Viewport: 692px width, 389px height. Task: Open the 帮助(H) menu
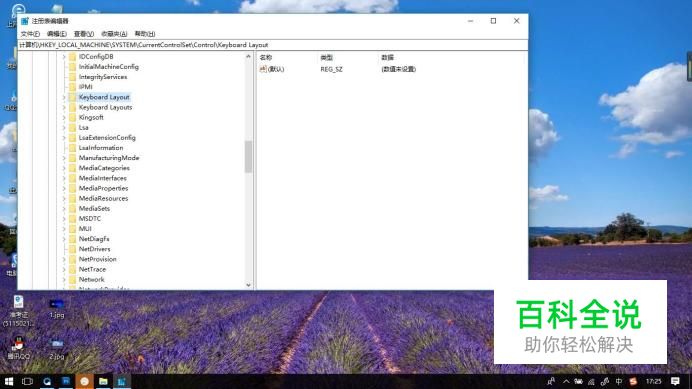tap(145, 34)
